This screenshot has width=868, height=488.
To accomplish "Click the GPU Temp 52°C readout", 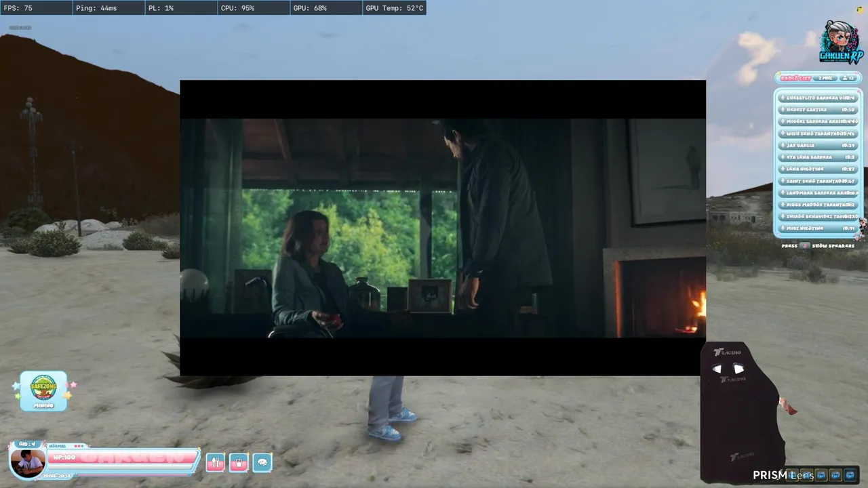I will (394, 8).
